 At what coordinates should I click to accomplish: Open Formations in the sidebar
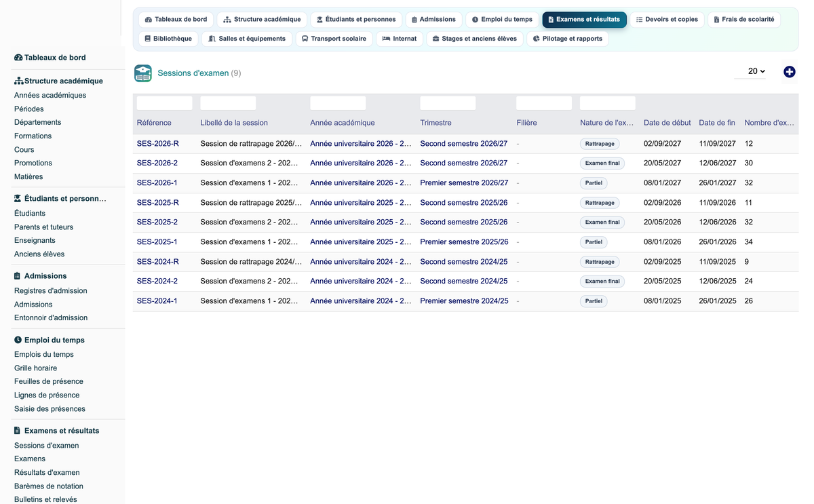33,136
